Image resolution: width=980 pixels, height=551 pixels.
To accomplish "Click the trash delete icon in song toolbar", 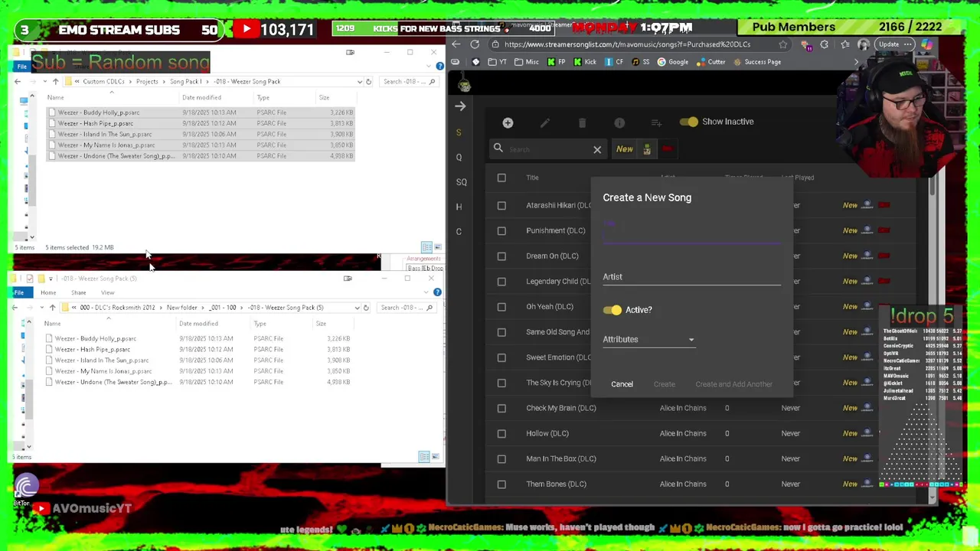I will point(582,122).
